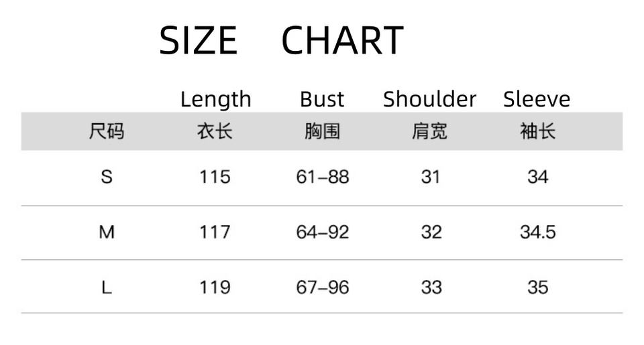Screen dimensions: 644x345
Task: Select the 衣长 header cell
Action: pyautogui.click(x=215, y=131)
